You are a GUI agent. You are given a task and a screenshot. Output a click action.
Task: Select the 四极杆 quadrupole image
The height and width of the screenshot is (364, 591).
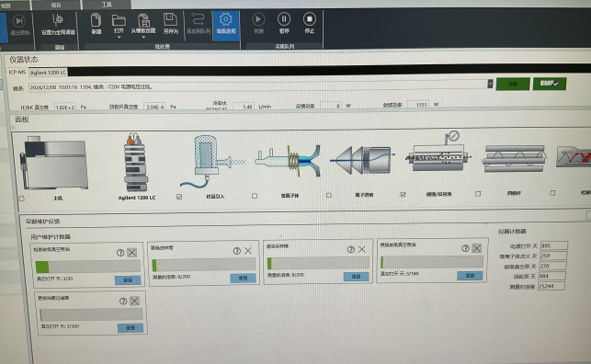514,158
